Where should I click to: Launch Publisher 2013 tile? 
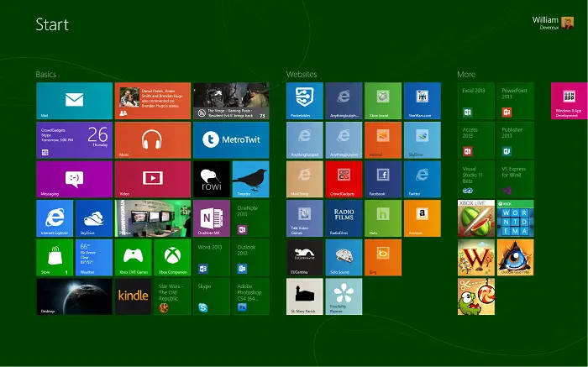click(x=515, y=139)
